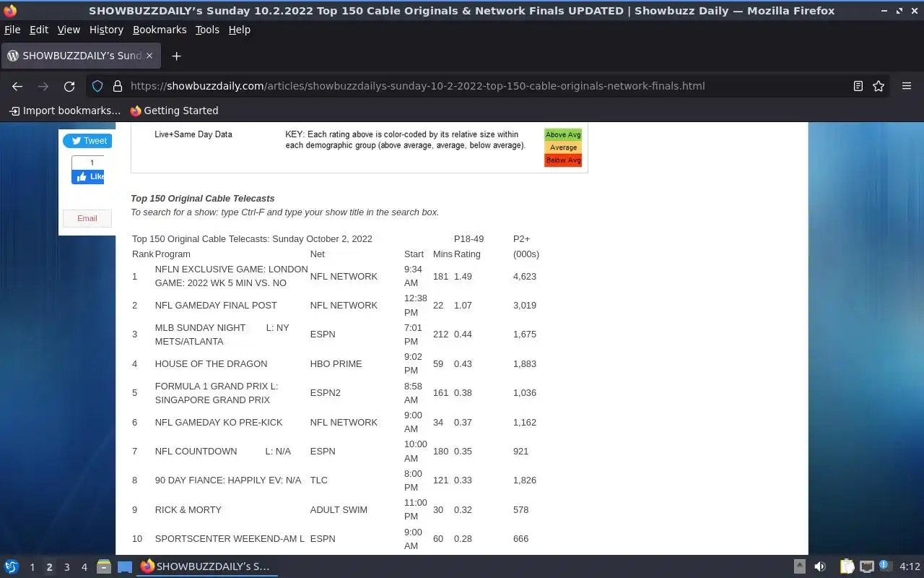Click '4,623' viewers value

(525, 277)
